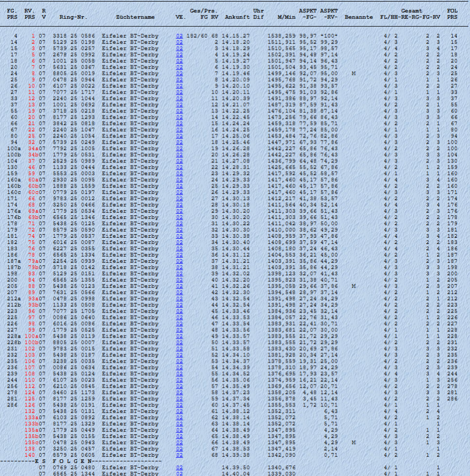This screenshot has height=476, width=470.
Task: Open the 02 link for ring 8579 25 0605
Action: pos(180,455)
